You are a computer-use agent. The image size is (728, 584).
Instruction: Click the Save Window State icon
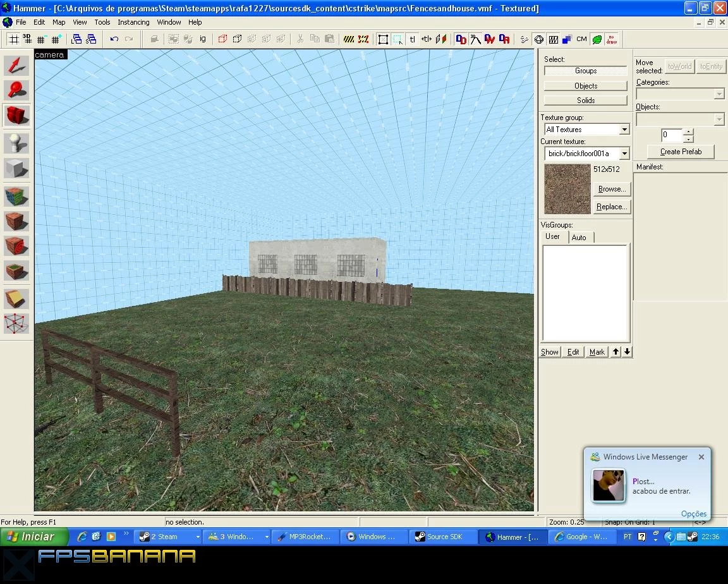tap(92, 39)
